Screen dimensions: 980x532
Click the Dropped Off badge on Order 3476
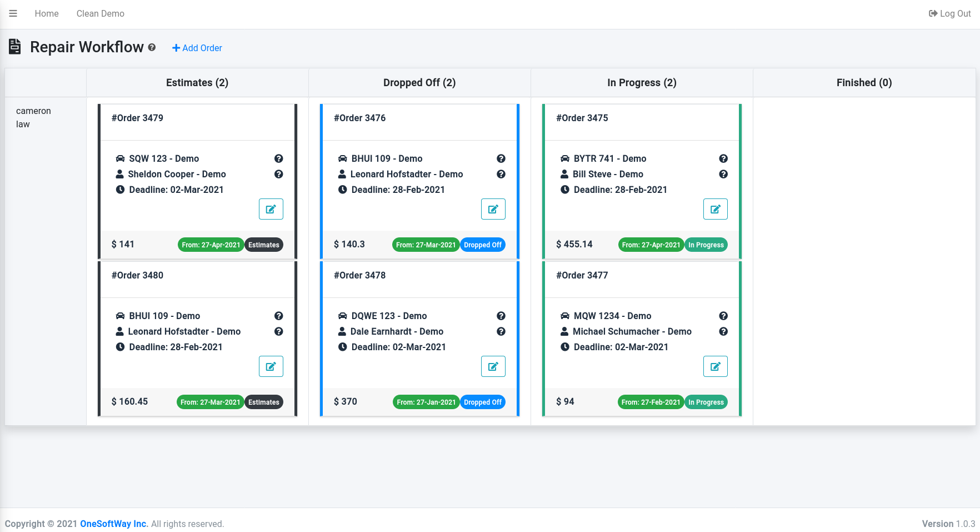point(483,245)
